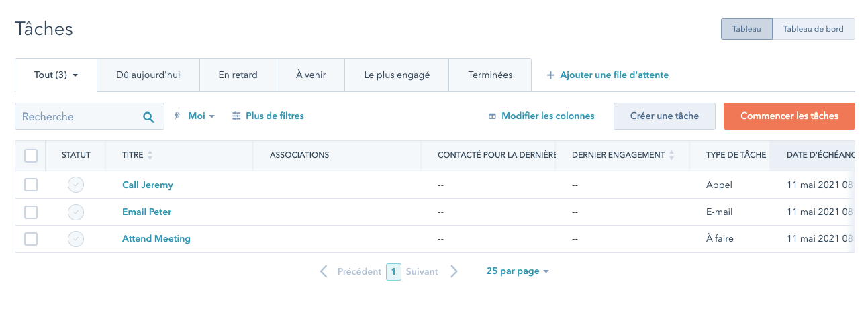Click Créer une tâche button
868x317 pixels.
[x=664, y=116]
